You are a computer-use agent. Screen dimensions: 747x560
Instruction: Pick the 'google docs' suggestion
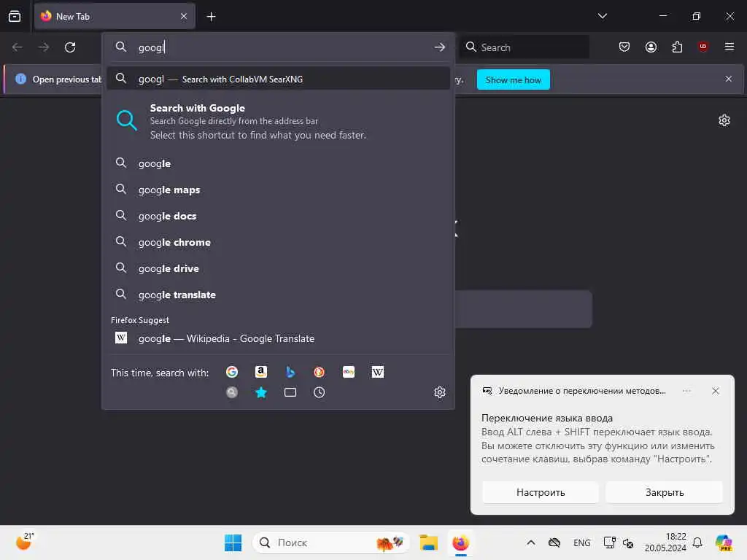[x=278, y=216]
